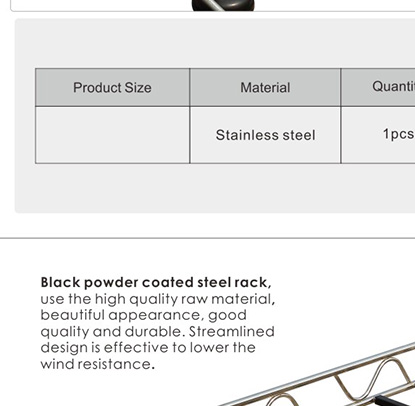Screen dimensions: 415x406
Task: Click the empty cell under Product Size
Action: [112, 135]
